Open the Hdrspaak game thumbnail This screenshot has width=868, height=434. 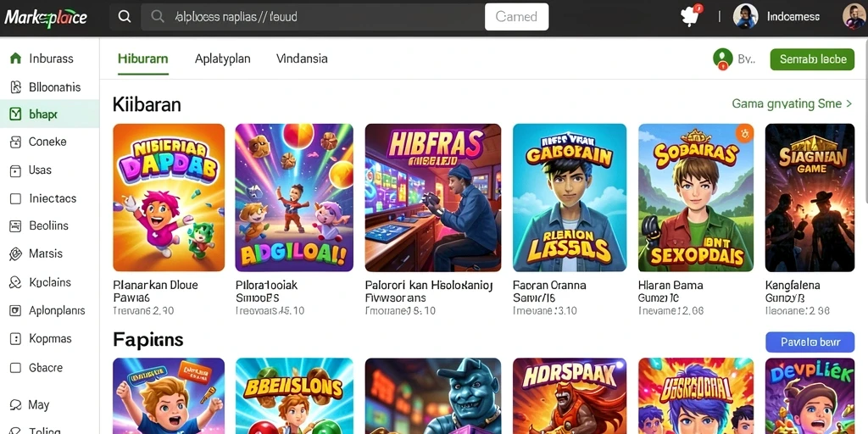tap(570, 396)
